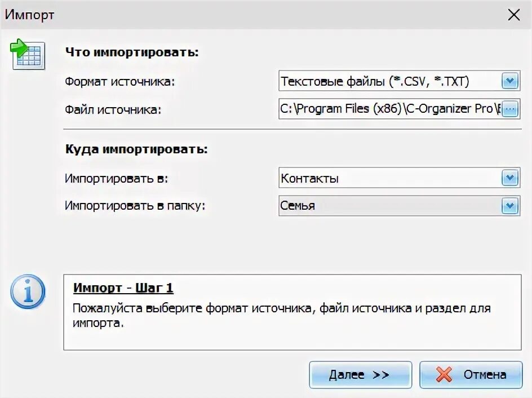
Task: Click the Контакты combo box field
Action: click(389, 179)
